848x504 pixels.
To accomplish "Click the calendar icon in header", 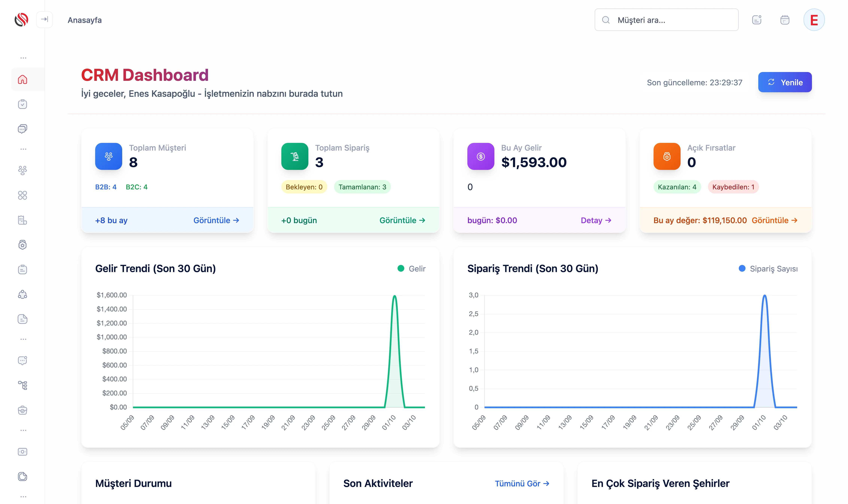I will tap(784, 20).
